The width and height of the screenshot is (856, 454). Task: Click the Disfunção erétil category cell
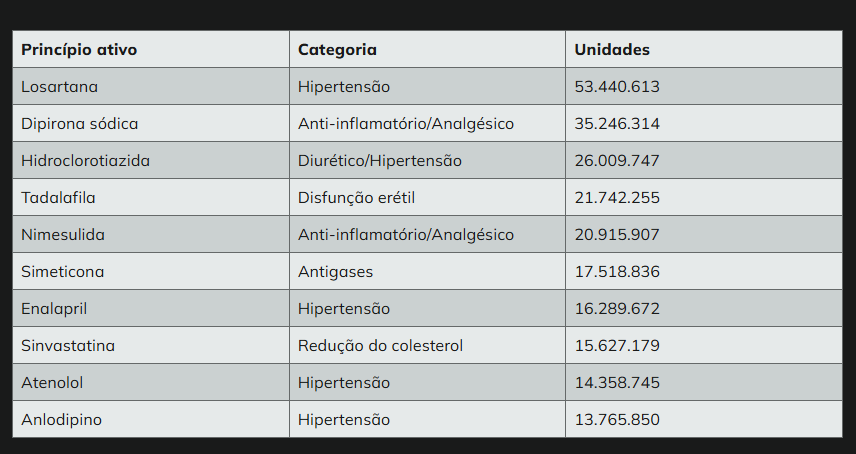tap(427, 197)
